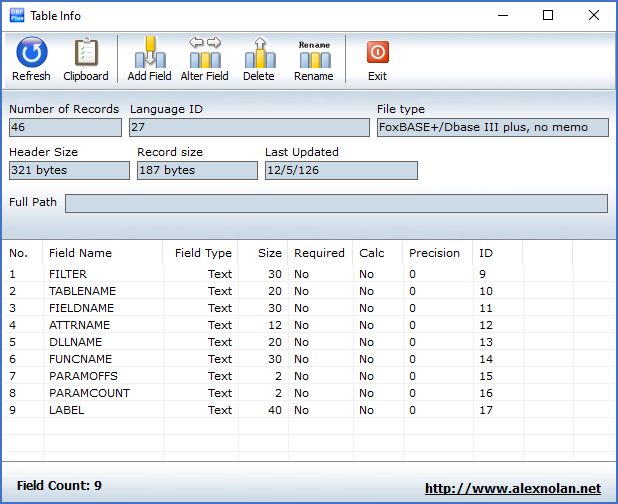This screenshot has width=618, height=504.
Task: Click the Refresh toolbar icon
Action: point(32,52)
